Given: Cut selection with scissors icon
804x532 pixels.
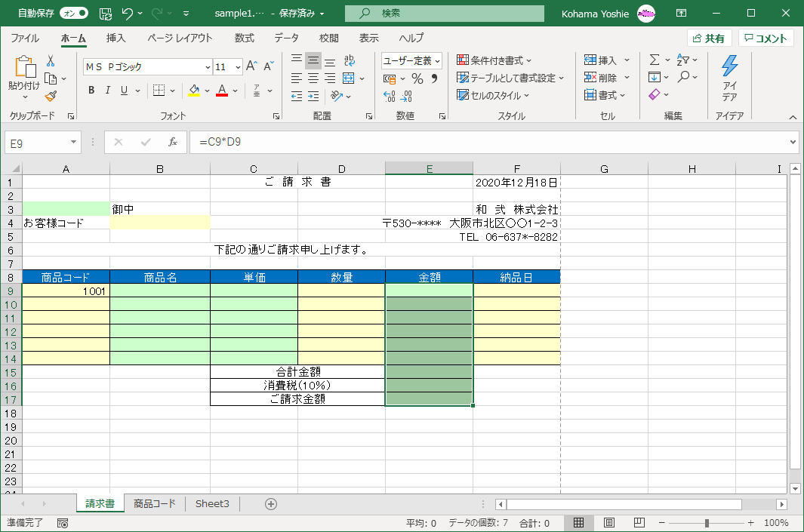Looking at the screenshot, I should [x=51, y=61].
